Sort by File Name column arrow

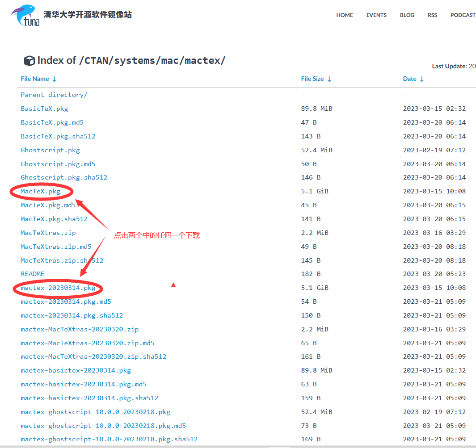[x=55, y=79]
